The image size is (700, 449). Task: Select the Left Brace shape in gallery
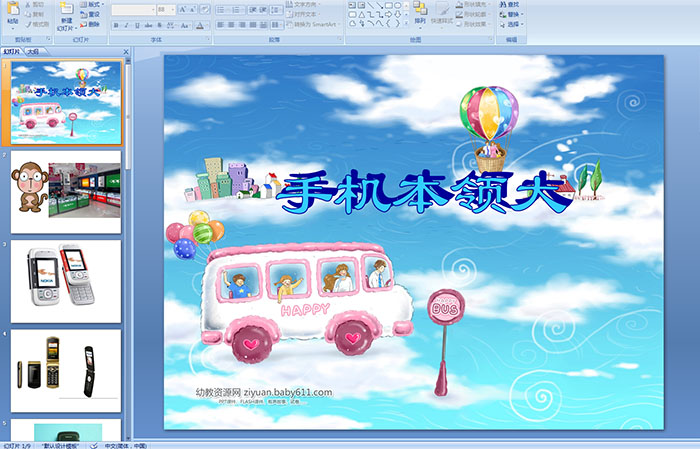388,23
